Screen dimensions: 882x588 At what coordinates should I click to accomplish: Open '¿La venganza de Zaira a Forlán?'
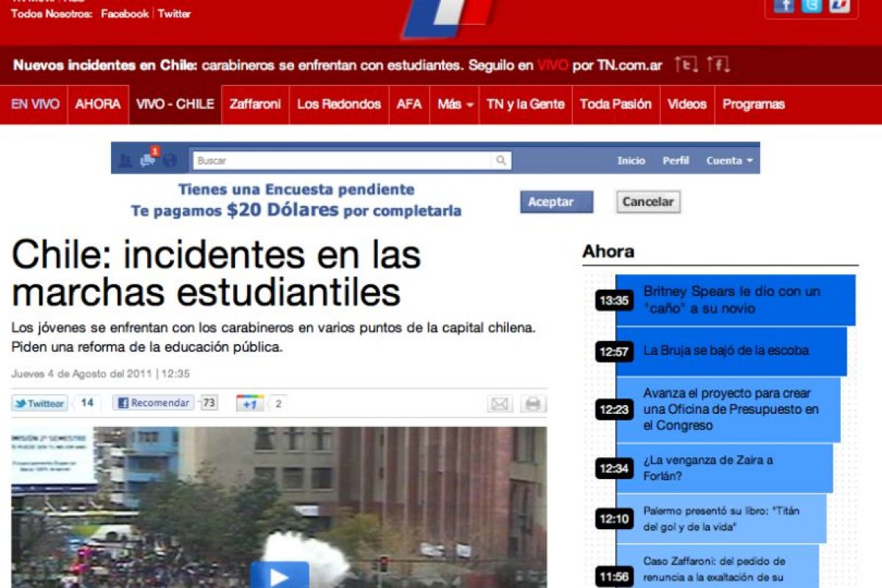pyautogui.click(x=725, y=468)
